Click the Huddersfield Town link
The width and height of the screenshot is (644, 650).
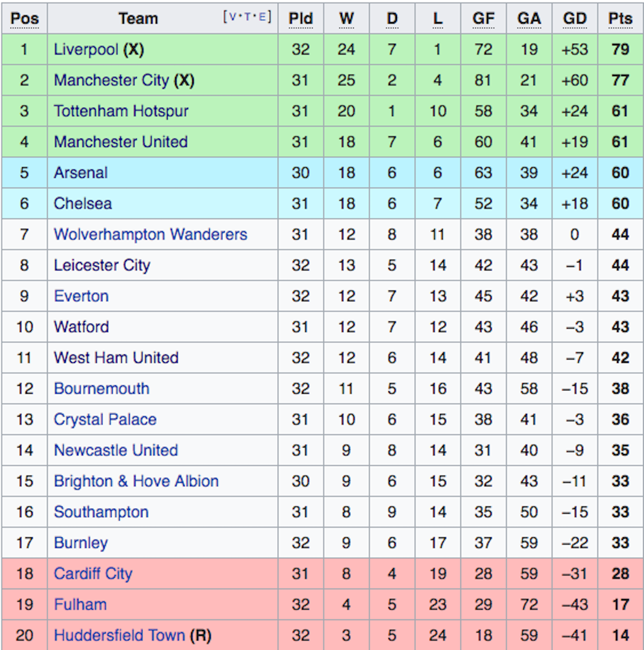point(119,635)
